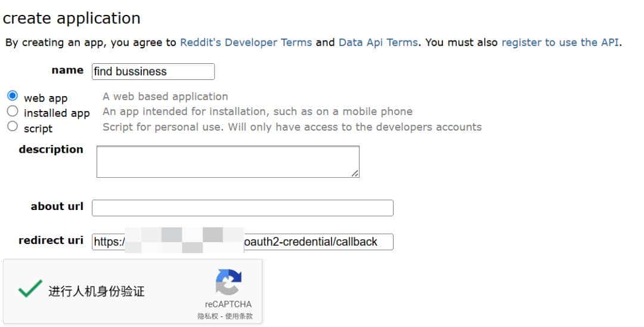Image resolution: width=644 pixels, height=327 pixels.
Task: Click the 进行人机身份验证 captcha text
Action: (97, 292)
